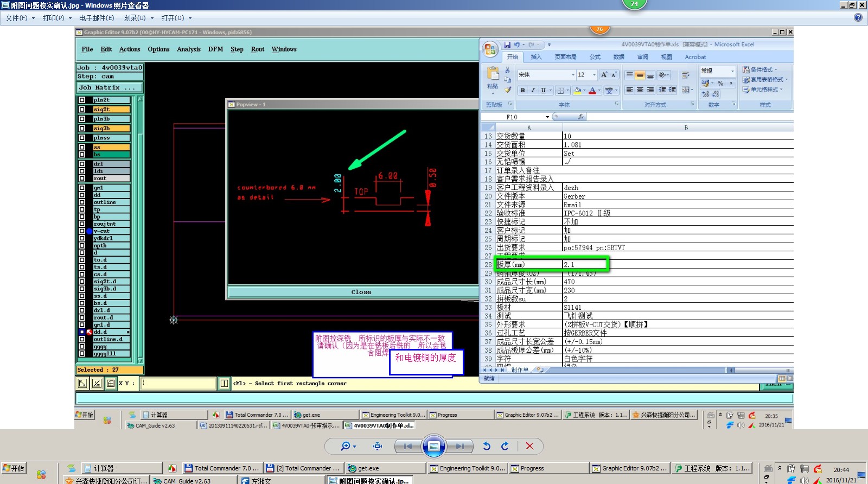Click the Excel increase font size icon
Viewport: 868px width, 484px height.
coord(604,75)
